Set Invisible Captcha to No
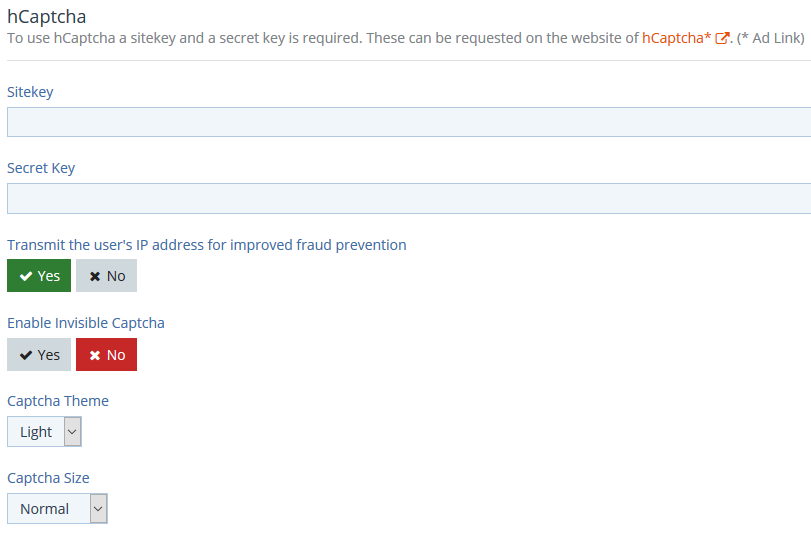The width and height of the screenshot is (811, 534). (x=106, y=355)
